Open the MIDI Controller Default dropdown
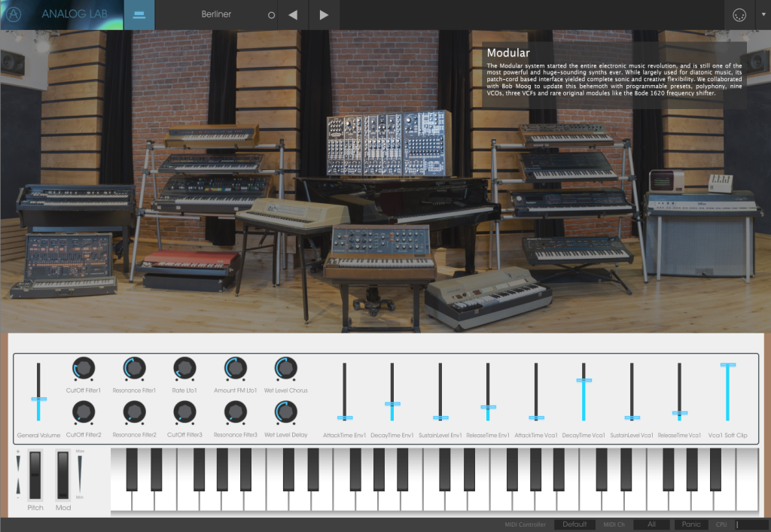 pos(574,524)
